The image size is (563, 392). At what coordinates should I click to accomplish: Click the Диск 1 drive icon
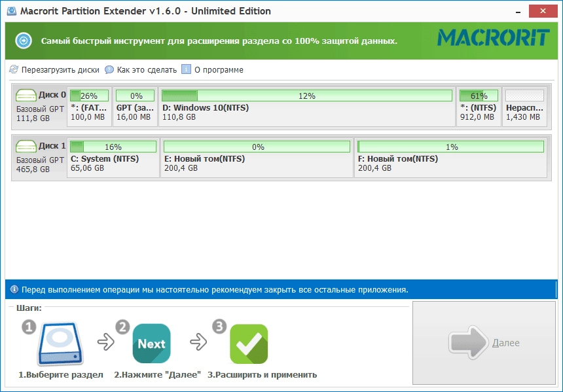26,147
